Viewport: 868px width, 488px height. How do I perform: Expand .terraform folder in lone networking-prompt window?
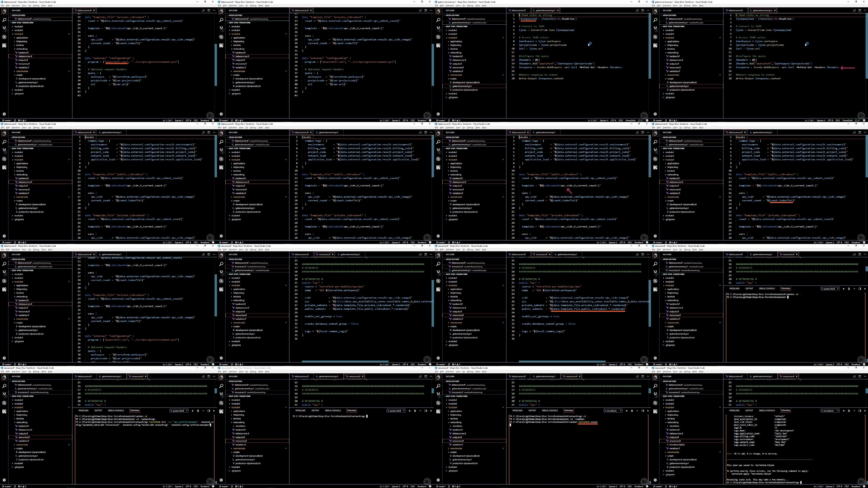pyautogui.click(x=239, y=426)
